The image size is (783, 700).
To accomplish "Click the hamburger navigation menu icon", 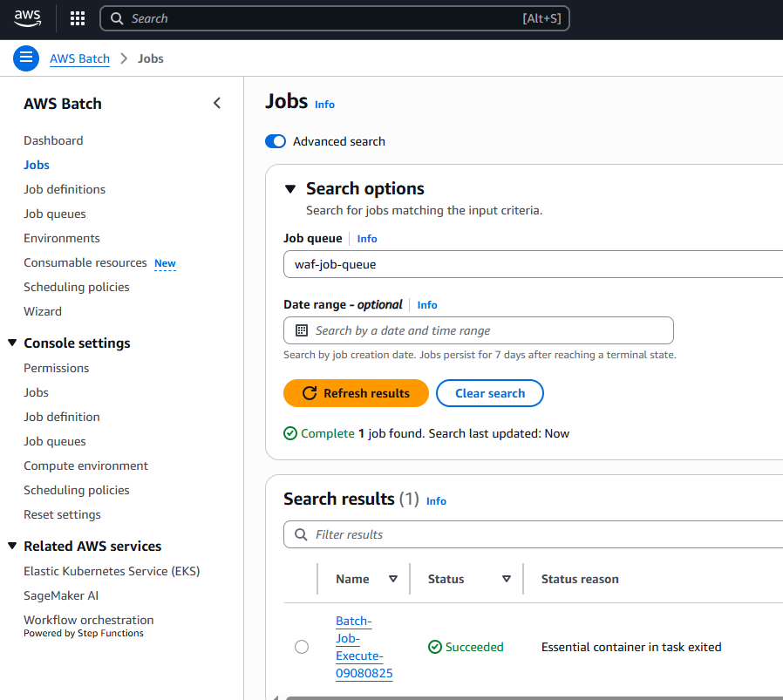I will pos(26,58).
